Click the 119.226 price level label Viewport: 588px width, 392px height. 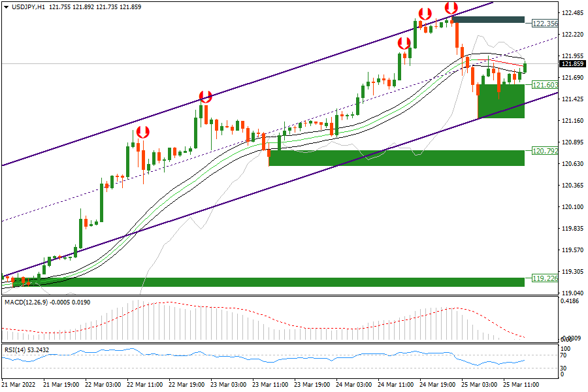click(545, 278)
